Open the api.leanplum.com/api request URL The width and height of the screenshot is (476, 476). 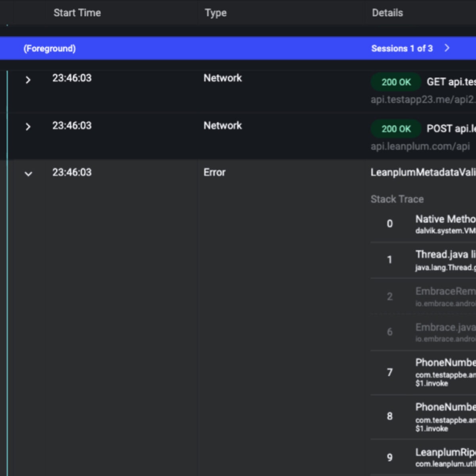tap(420, 146)
